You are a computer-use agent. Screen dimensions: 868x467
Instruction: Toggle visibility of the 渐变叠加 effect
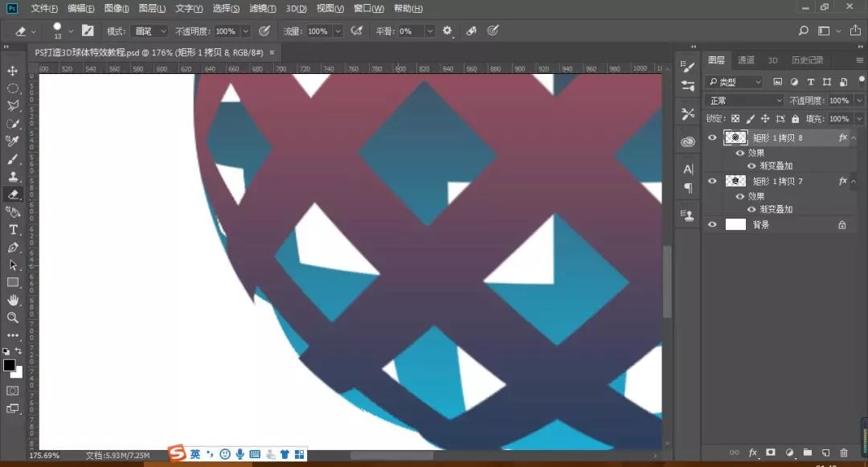751,165
